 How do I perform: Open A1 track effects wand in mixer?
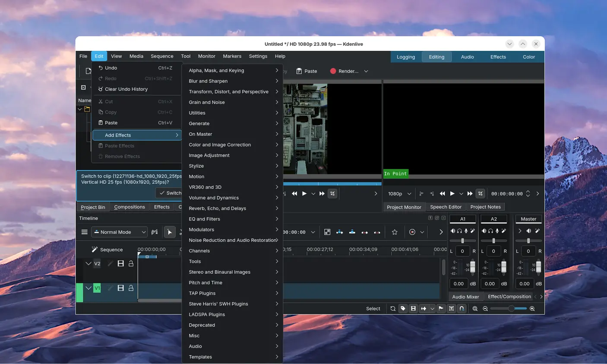473,231
